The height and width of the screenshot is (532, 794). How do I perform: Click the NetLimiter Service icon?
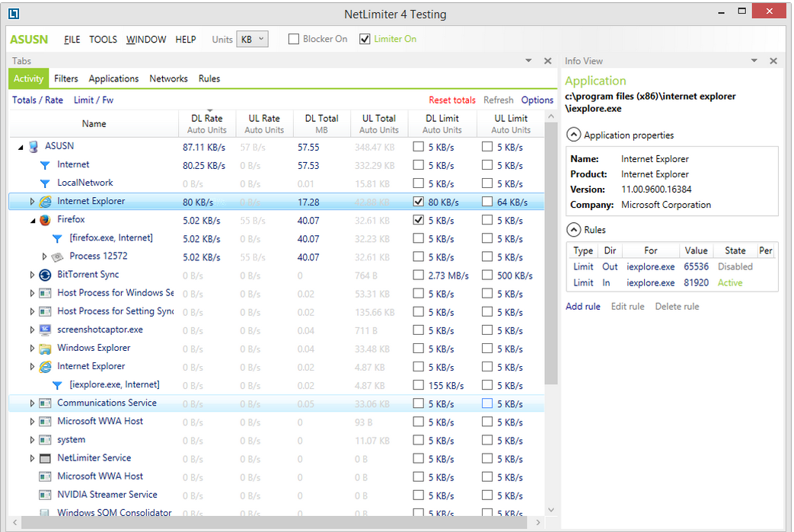click(45, 459)
